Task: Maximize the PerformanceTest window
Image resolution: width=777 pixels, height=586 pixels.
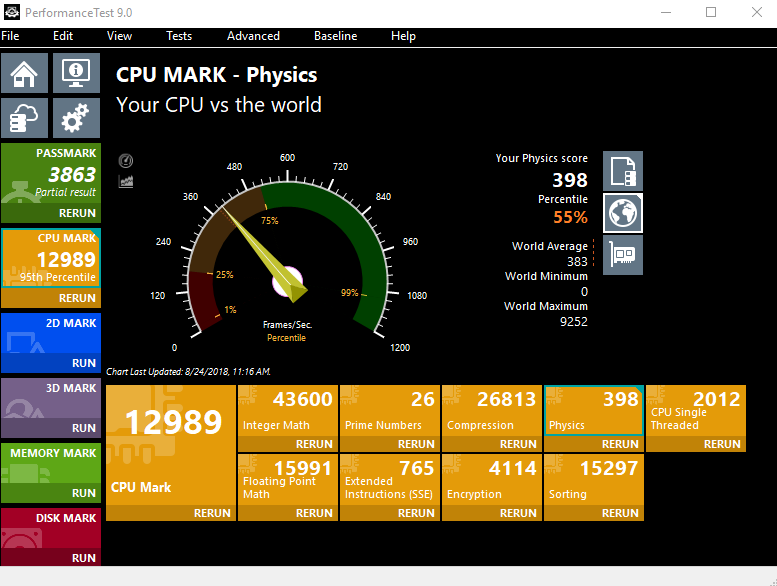Action: (711, 12)
